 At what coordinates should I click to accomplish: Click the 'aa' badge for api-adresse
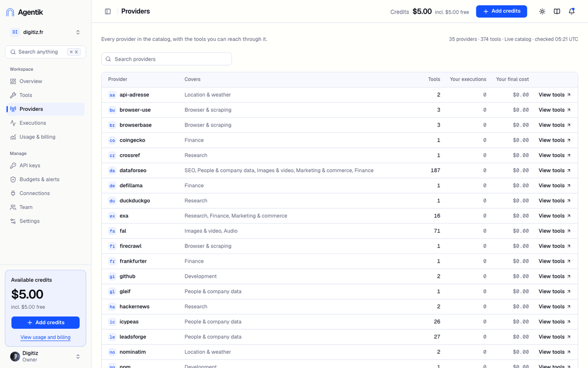pyautogui.click(x=112, y=95)
